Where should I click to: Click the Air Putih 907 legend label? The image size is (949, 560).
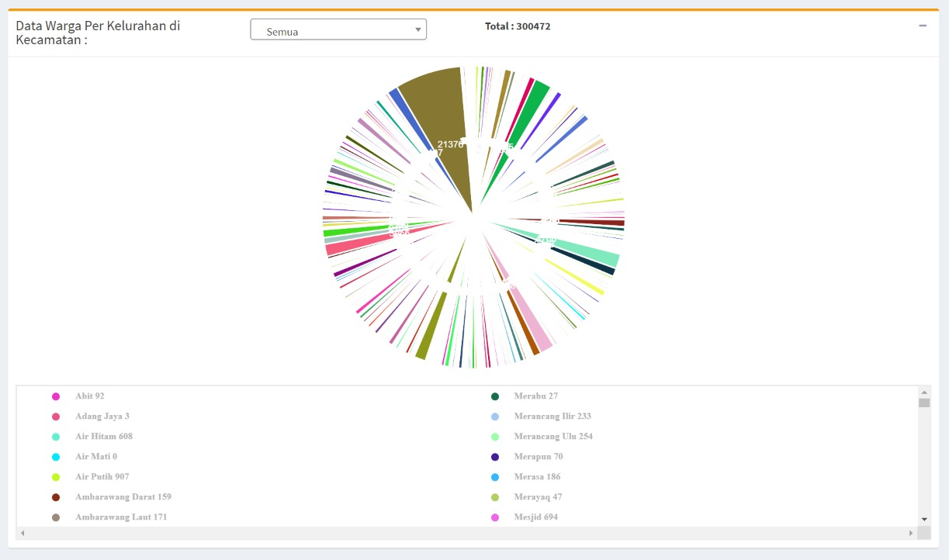coord(102,477)
